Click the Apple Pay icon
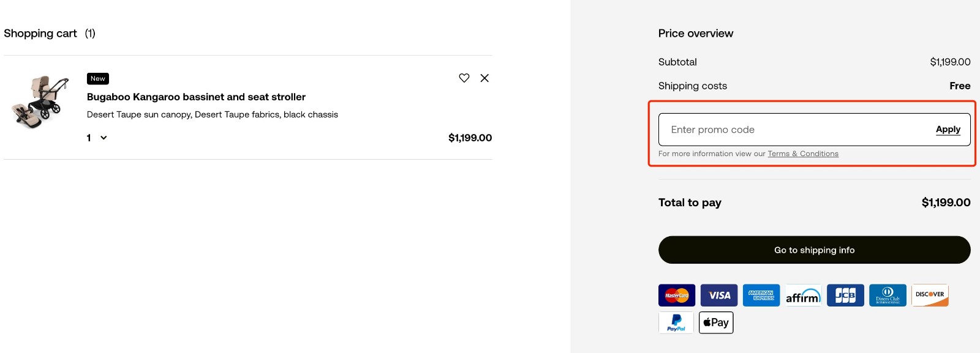The height and width of the screenshot is (353, 980). (x=715, y=322)
